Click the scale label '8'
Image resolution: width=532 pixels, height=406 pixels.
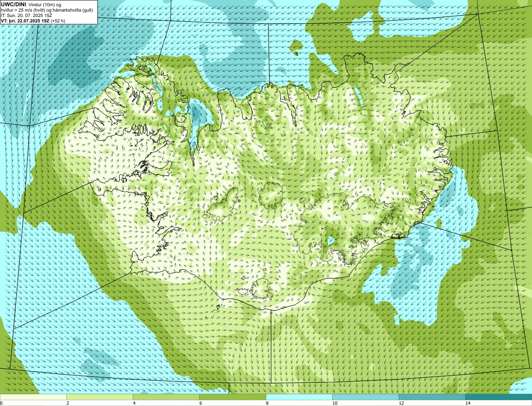click(267, 403)
